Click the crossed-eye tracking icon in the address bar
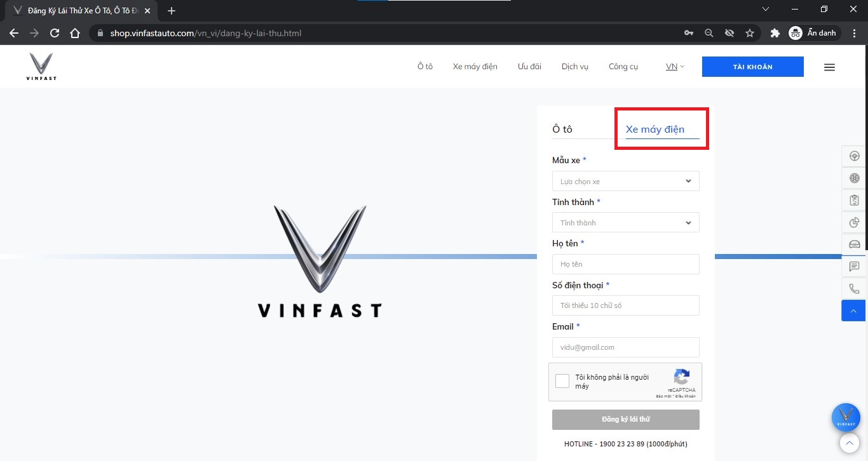868x461 pixels. click(729, 33)
